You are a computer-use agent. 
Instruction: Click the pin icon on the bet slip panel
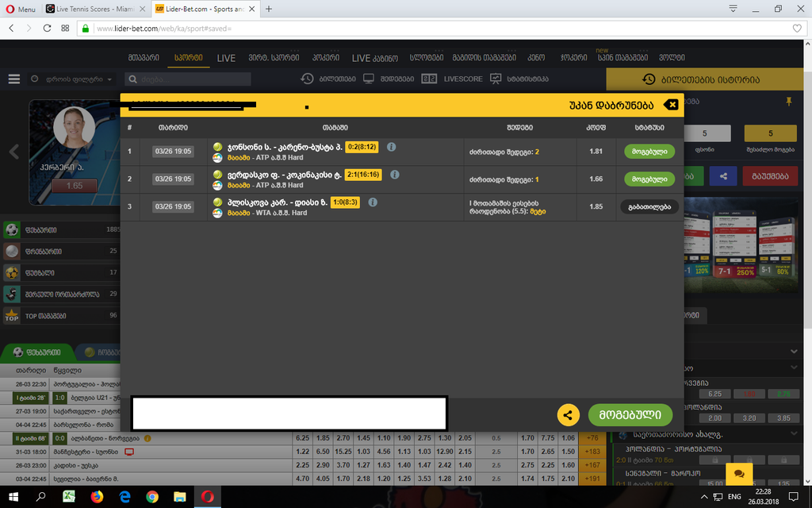coord(789,102)
